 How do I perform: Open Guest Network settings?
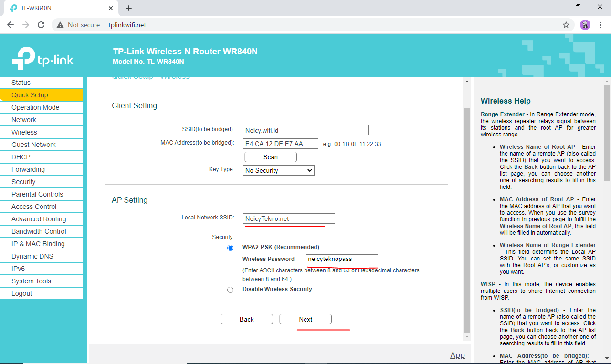[41, 145]
